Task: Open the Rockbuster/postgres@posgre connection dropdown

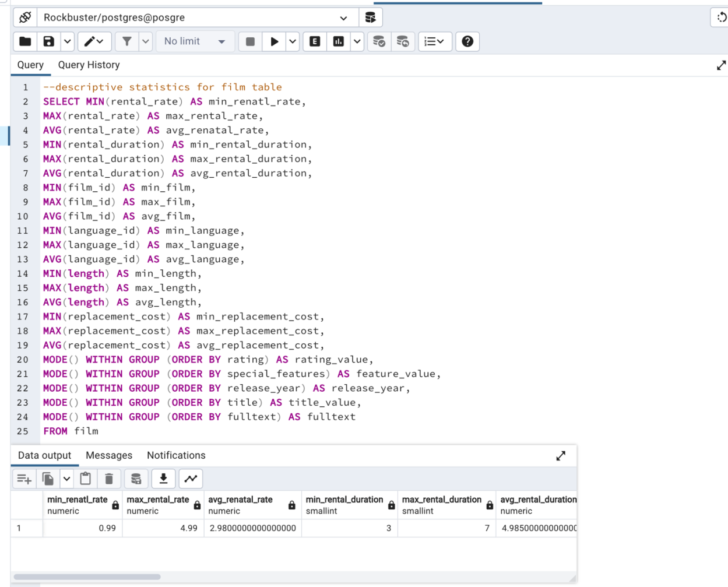Action: tap(343, 17)
